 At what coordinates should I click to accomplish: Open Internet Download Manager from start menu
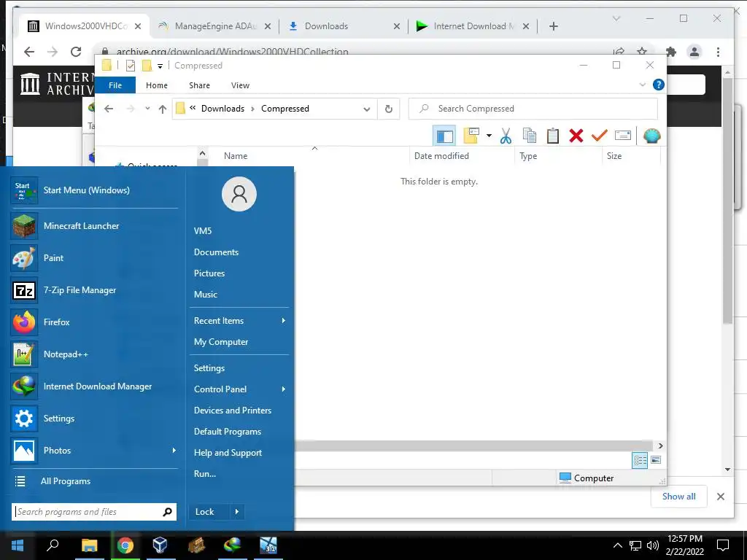click(x=94, y=386)
